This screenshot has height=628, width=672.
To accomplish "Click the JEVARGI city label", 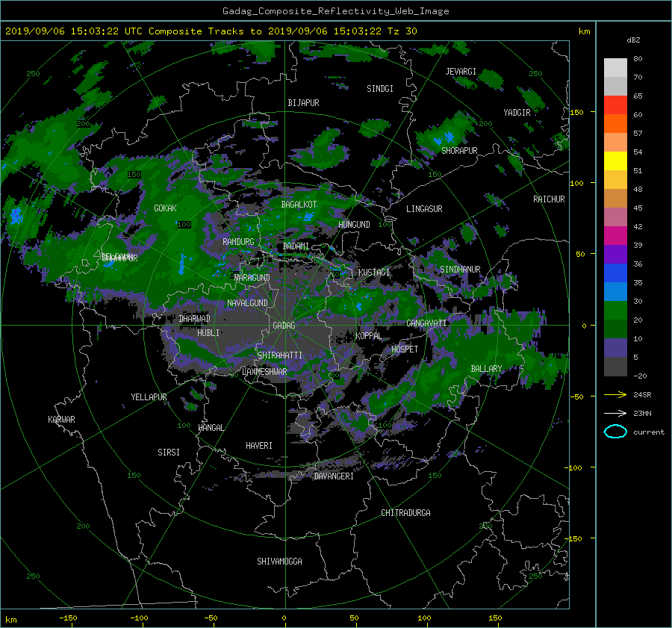I will click(x=461, y=72).
